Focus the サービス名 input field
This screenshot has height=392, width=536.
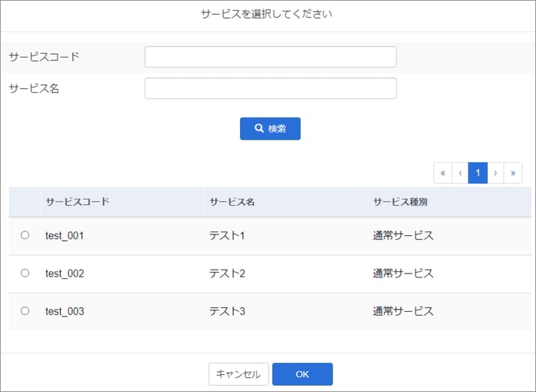[x=270, y=88]
